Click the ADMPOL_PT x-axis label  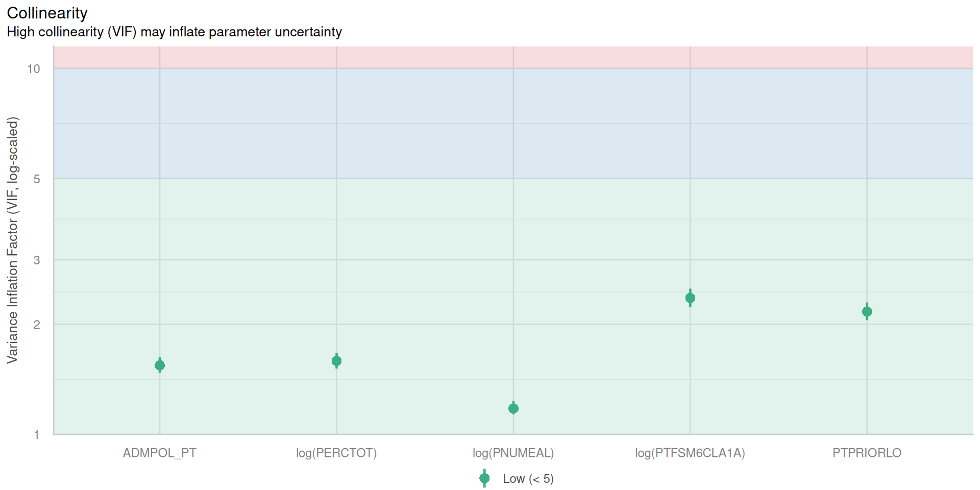tap(160, 453)
